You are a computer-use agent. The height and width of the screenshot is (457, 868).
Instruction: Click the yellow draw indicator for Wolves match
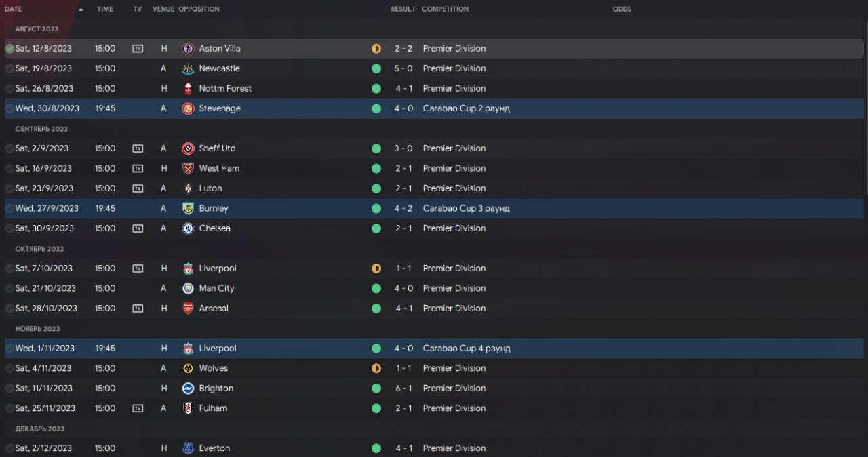click(376, 368)
